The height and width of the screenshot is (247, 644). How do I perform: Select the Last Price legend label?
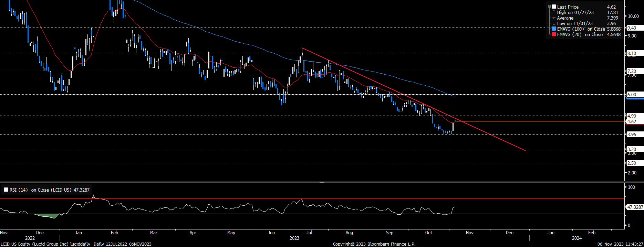pos(568,7)
